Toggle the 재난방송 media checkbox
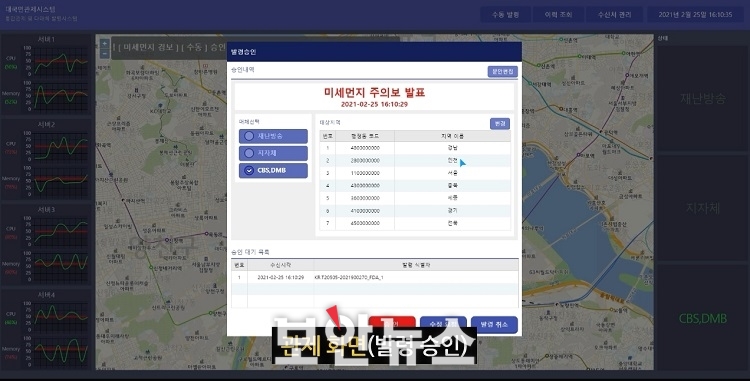This screenshot has width=750, height=381. tap(273, 136)
